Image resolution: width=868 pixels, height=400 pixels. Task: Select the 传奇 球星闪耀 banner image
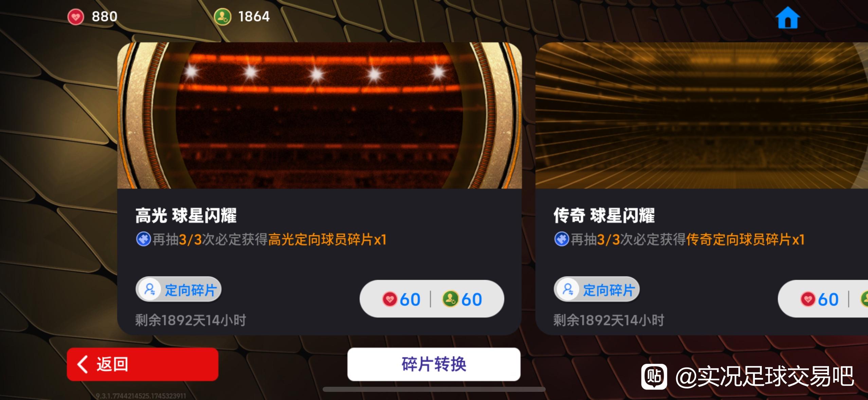(x=702, y=115)
